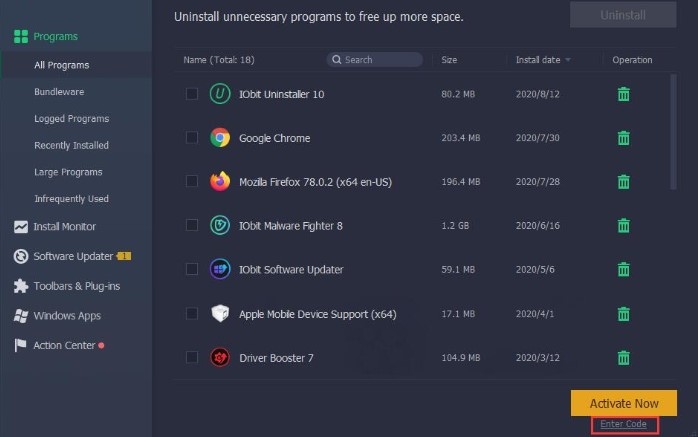Click the Mozilla Firefox logo icon
Screen dimensions: 698x437
[220, 181]
